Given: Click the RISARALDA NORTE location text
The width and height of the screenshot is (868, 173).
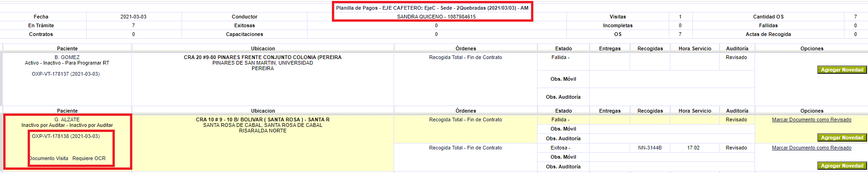Looking at the screenshot, I should click(x=263, y=131).
